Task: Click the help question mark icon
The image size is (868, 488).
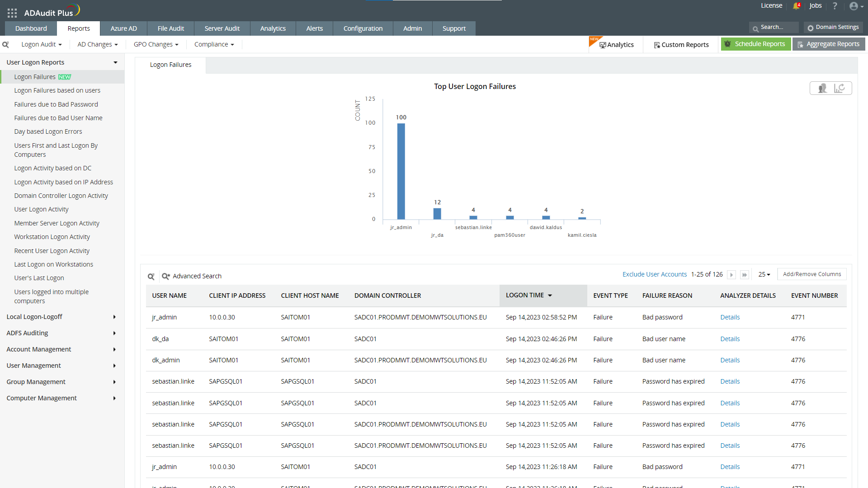Action: pyautogui.click(x=835, y=6)
